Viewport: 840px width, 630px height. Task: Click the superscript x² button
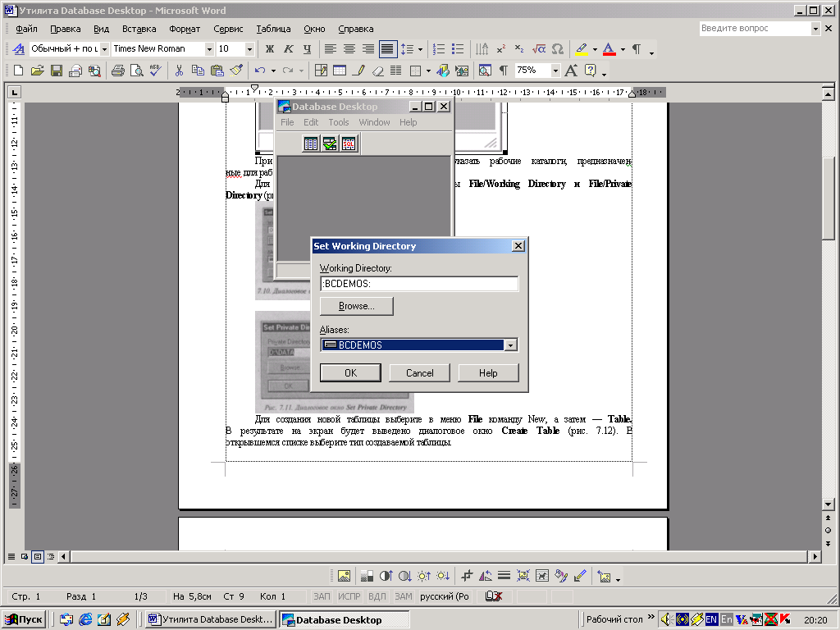(501, 49)
